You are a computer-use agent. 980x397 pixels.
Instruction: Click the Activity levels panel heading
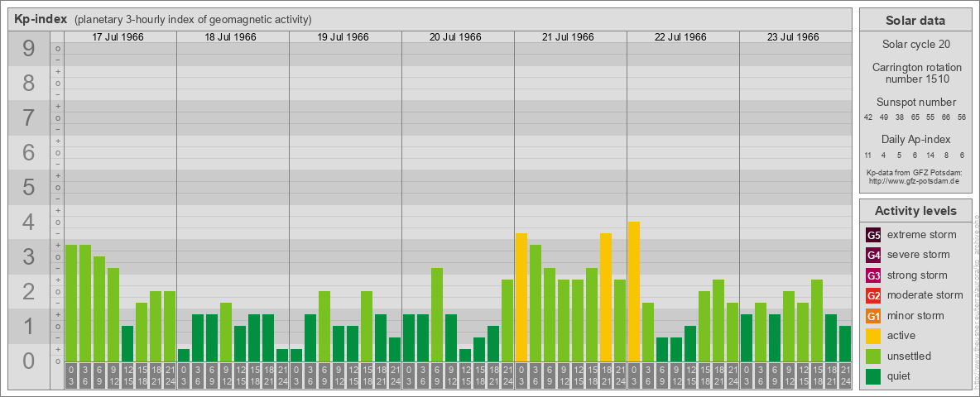pyautogui.click(x=915, y=211)
